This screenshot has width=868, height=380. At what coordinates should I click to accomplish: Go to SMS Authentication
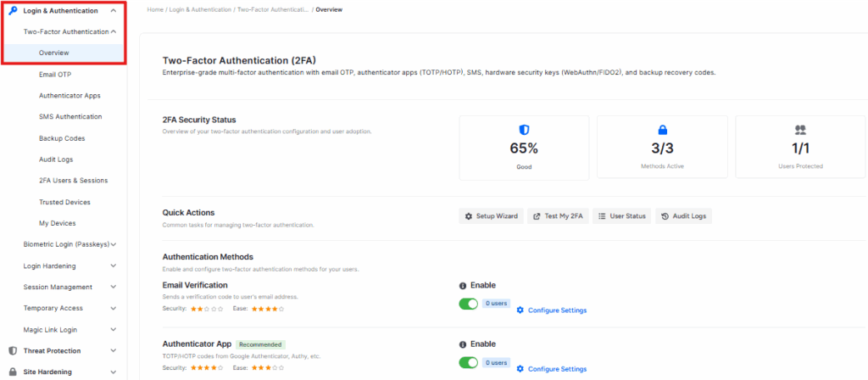[70, 117]
